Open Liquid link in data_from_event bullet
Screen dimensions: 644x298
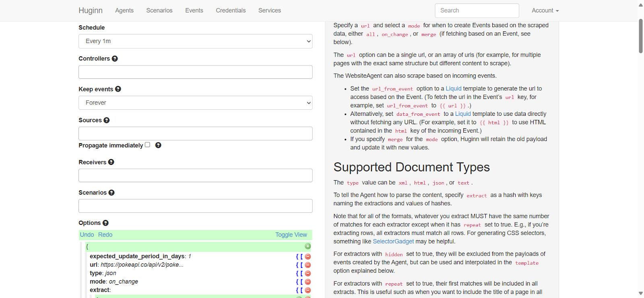(x=463, y=114)
